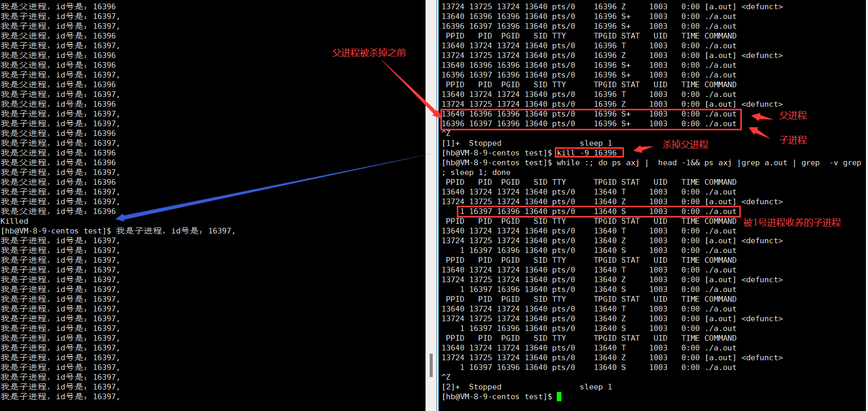Click "sleep 1" on the [2]+ Stopped line
The image size is (868, 411).
pos(596,387)
